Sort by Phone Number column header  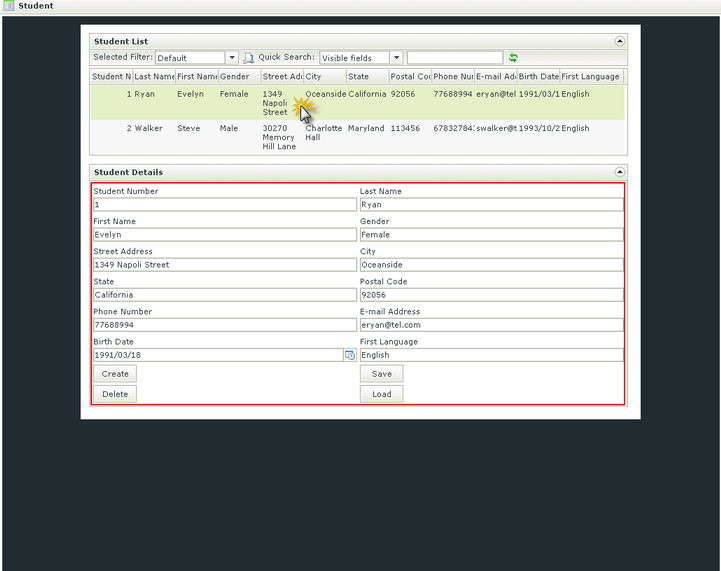click(453, 76)
